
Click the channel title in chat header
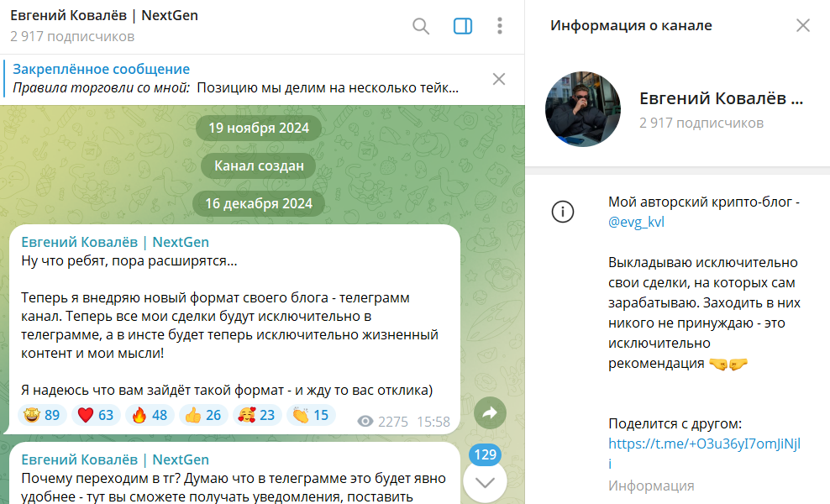point(104,15)
